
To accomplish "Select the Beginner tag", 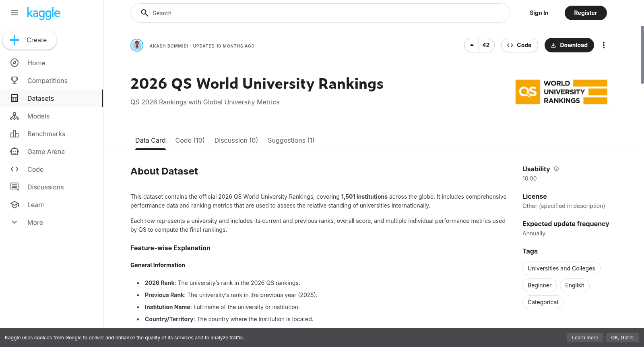I will [539, 285].
